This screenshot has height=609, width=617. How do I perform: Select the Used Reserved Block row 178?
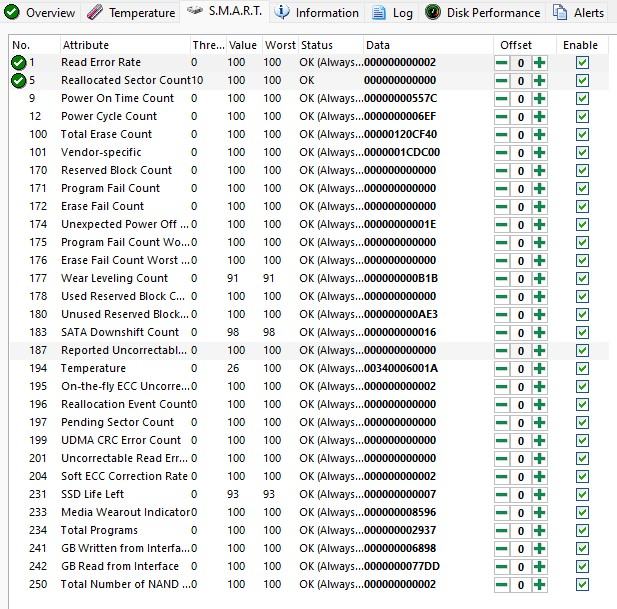(x=309, y=297)
